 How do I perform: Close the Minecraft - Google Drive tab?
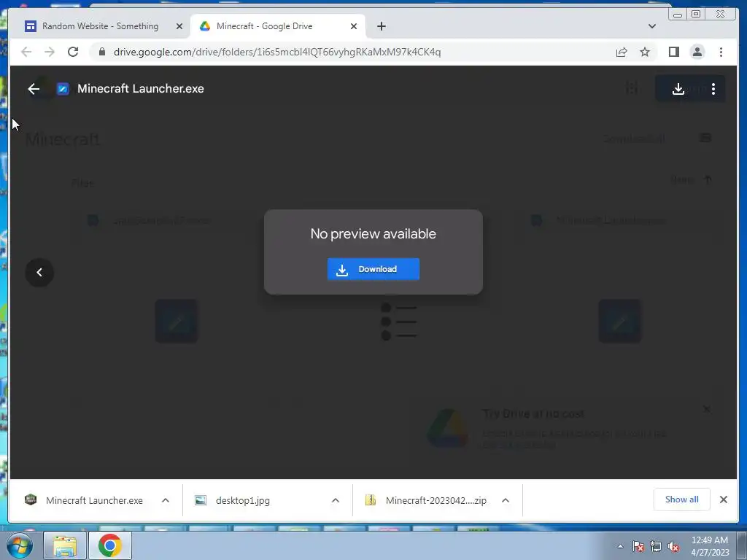coord(354,27)
